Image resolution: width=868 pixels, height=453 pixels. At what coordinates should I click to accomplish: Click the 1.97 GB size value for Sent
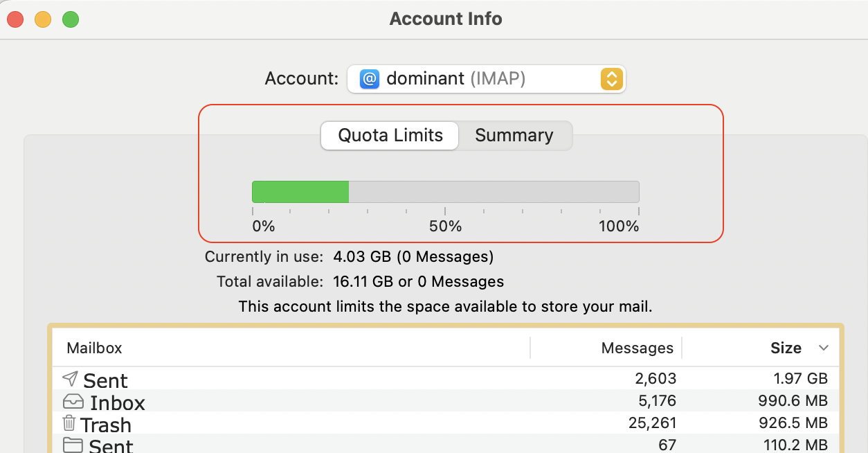pyautogui.click(x=801, y=379)
